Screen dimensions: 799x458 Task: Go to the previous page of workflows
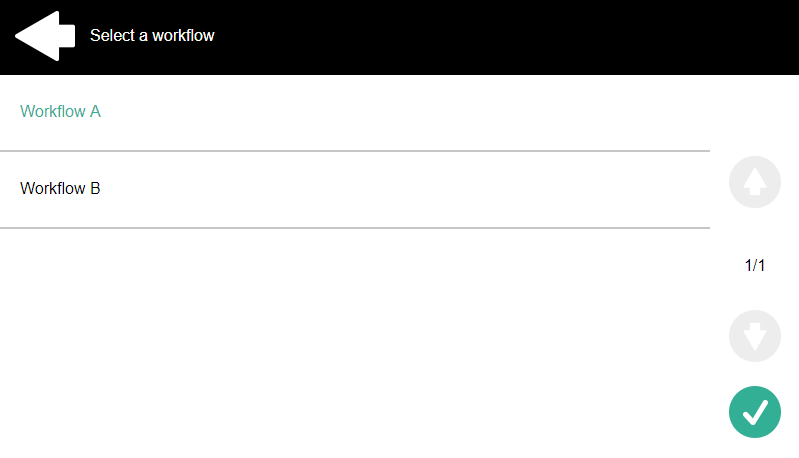(755, 182)
